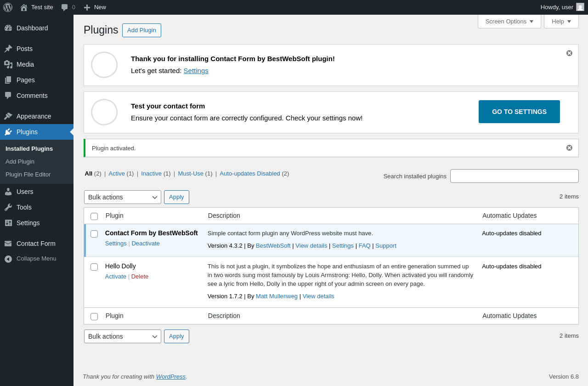Click the Dashboard gauge icon
Image resolution: width=588 pixels, height=386 pixels.
pyautogui.click(x=8, y=28)
